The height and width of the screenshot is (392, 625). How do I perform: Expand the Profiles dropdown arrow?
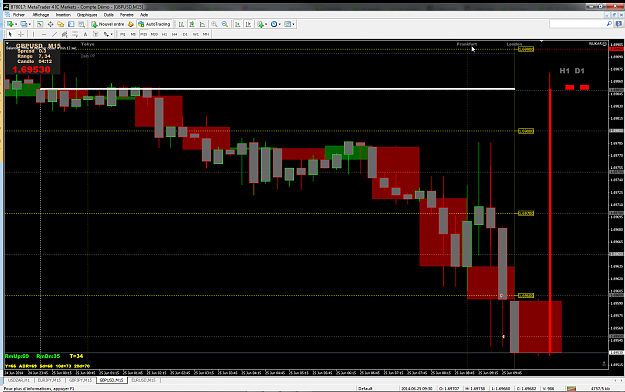(29, 24)
